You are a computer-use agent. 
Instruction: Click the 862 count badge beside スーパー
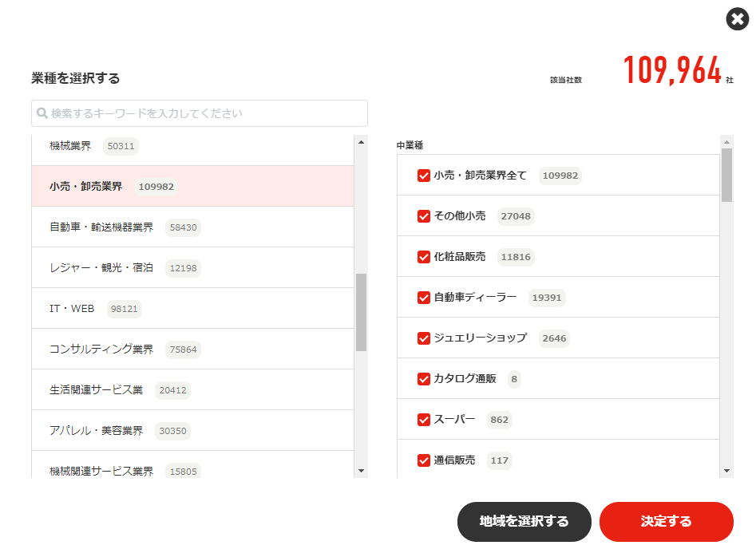tap(500, 420)
